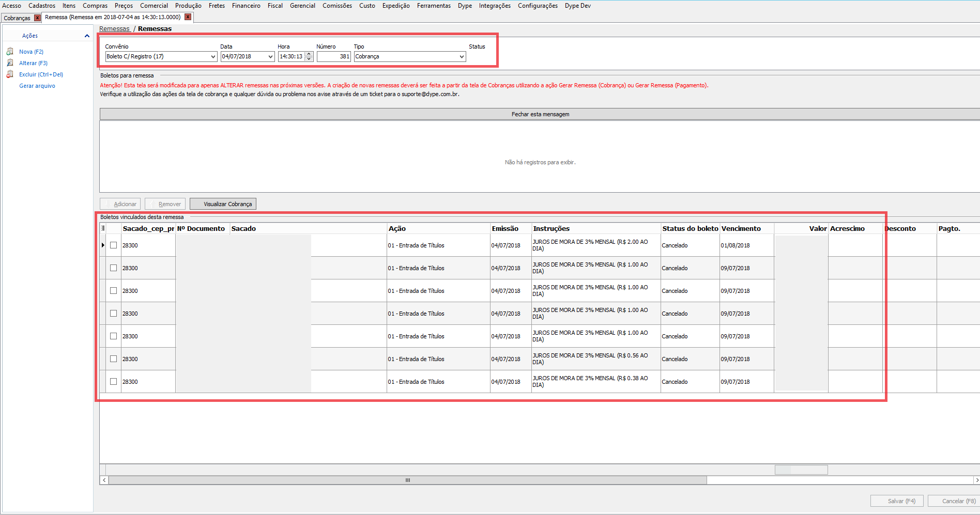The height and width of the screenshot is (515, 980).
Task: Click Fechar esta mensagem
Action: tap(540, 114)
